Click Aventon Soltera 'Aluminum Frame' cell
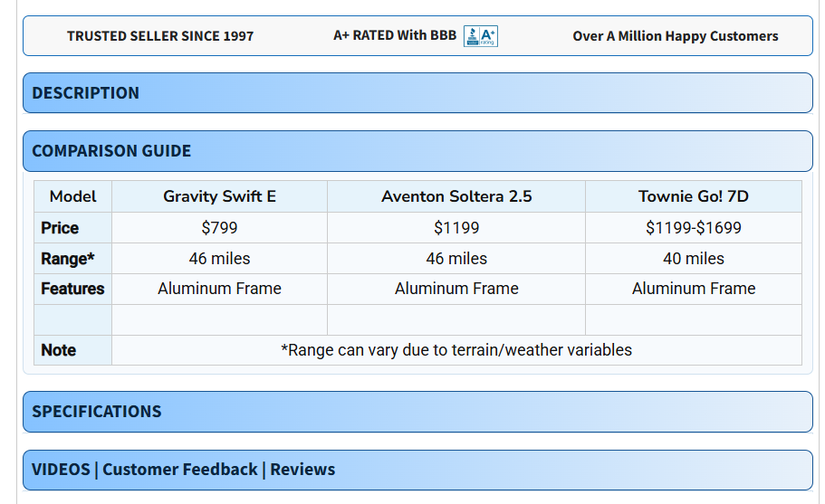This screenshot has height=504, width=825. coord(456,289)
